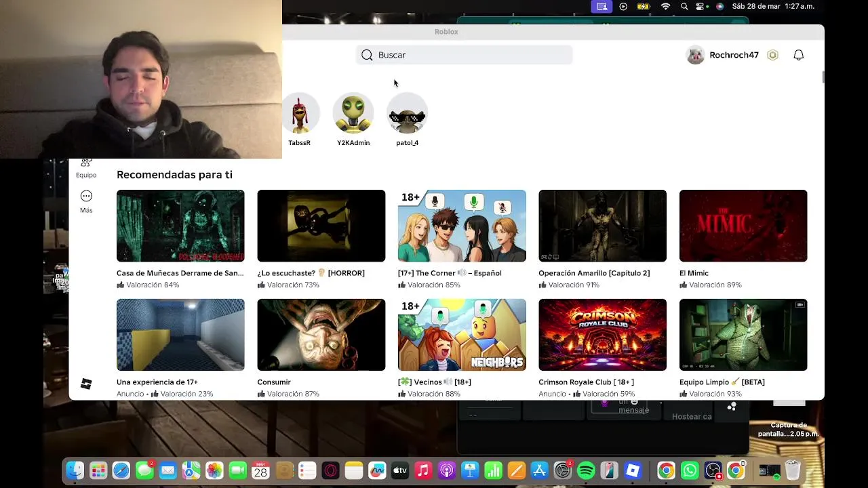Image resolution: width=868 pixels, height=488 pixels.
Task: Click the magnifier icon in Buscar field
Action: [367, 55]
